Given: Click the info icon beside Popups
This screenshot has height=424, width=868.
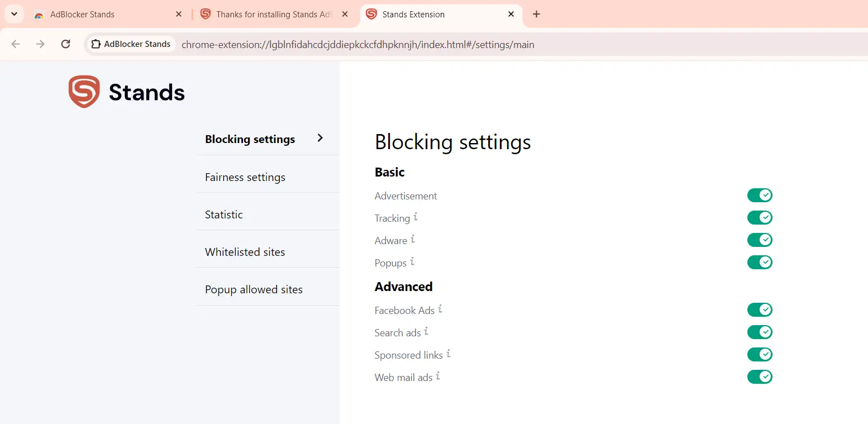Looking at the screenshot, I should pyautogui.click(x=412, y=261).
